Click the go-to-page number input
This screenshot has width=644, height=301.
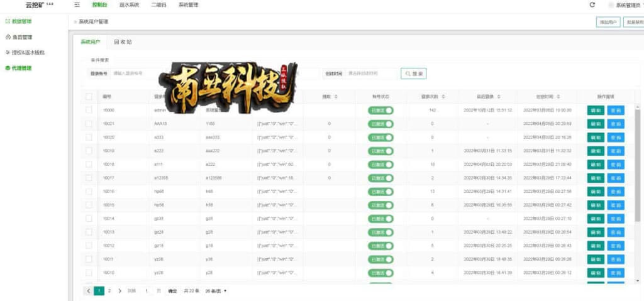tap(146, 291)
